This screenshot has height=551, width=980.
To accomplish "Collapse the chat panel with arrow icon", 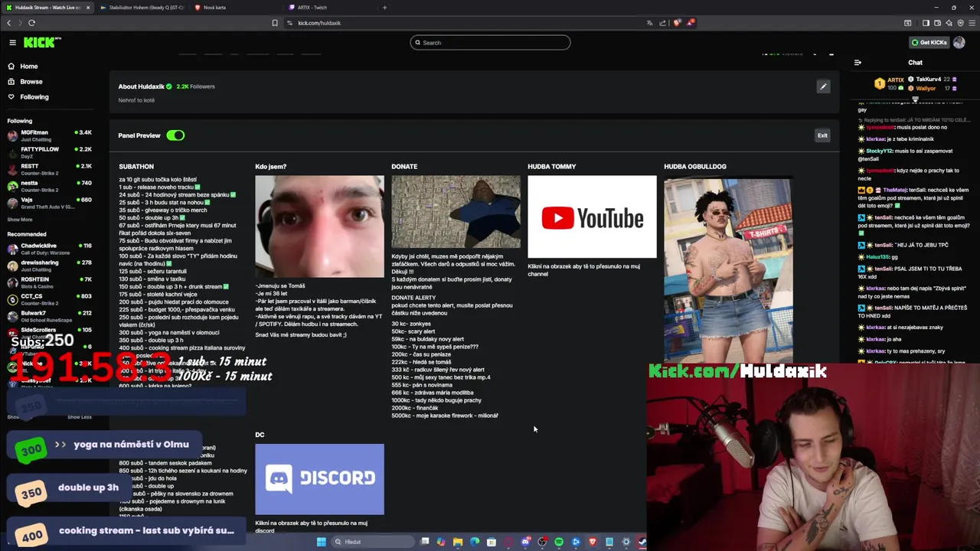I will pos(857,63).
